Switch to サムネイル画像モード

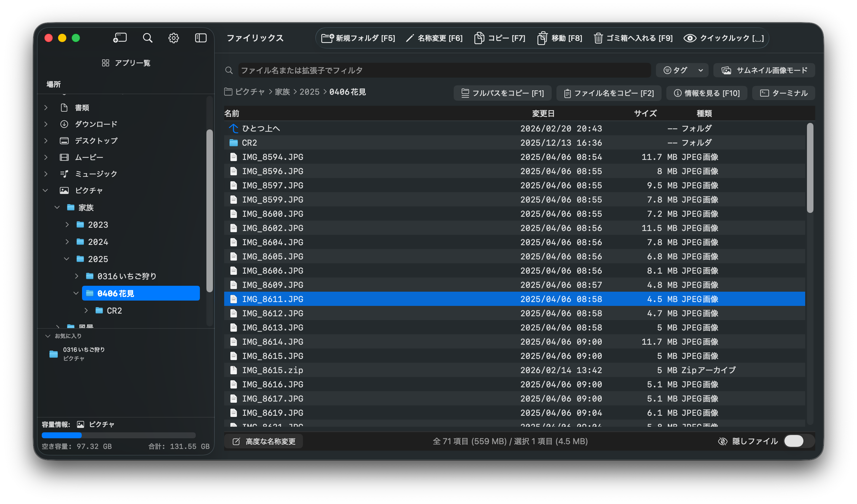pyautogui.click(x=764, y=70)
